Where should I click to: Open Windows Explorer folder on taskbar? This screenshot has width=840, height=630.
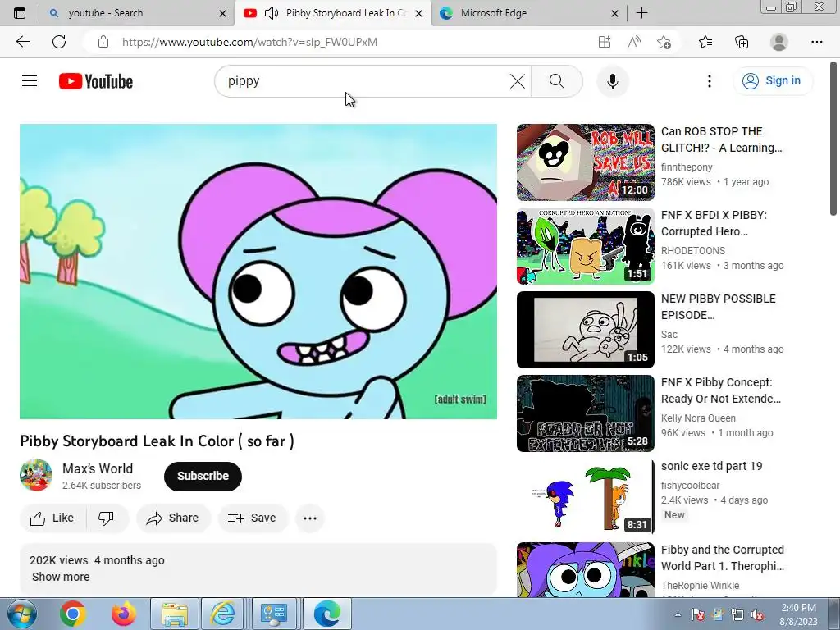click(175, 614)
